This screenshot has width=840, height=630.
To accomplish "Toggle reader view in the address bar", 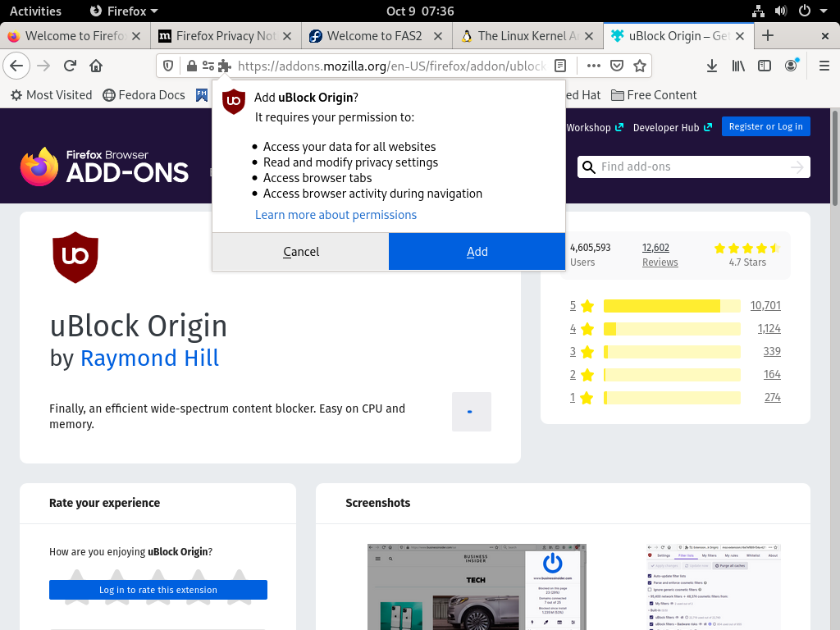I will [560, 66].
